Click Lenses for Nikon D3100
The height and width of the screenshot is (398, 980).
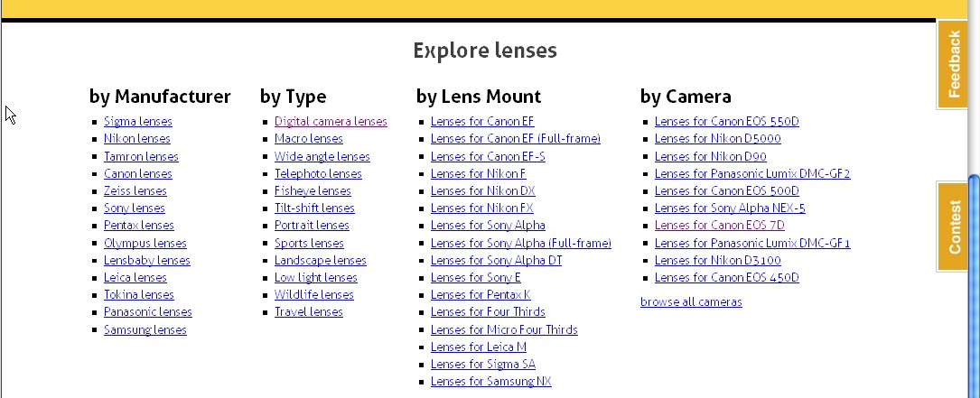(717, 260)
